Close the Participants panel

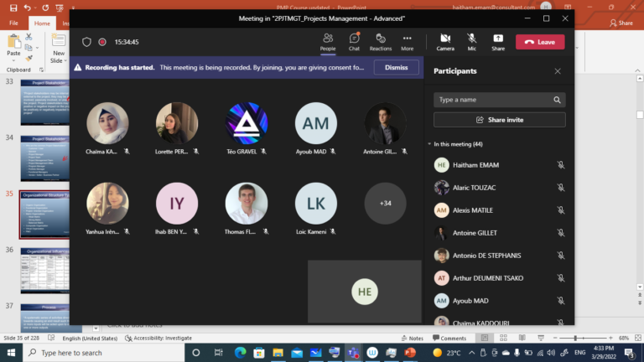(558, 71)
